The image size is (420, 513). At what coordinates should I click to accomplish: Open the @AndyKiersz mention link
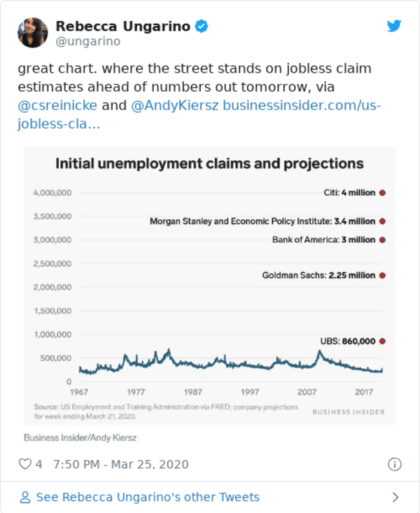(x=174, y=106)
